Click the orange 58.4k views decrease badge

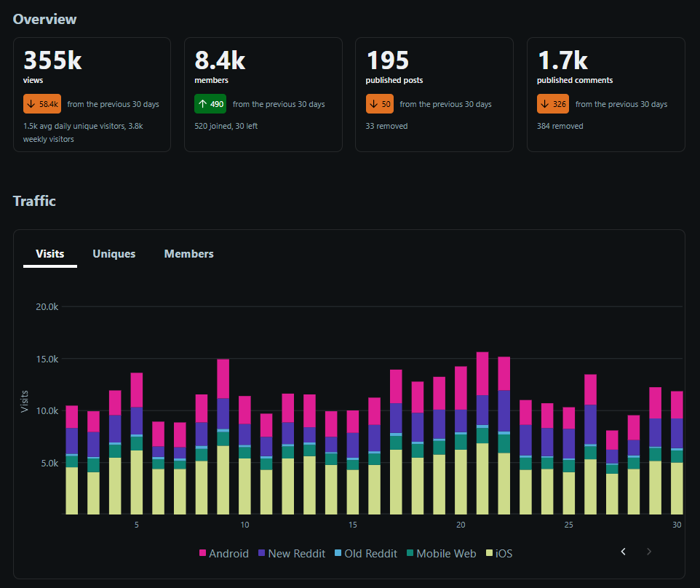[42, 104]
